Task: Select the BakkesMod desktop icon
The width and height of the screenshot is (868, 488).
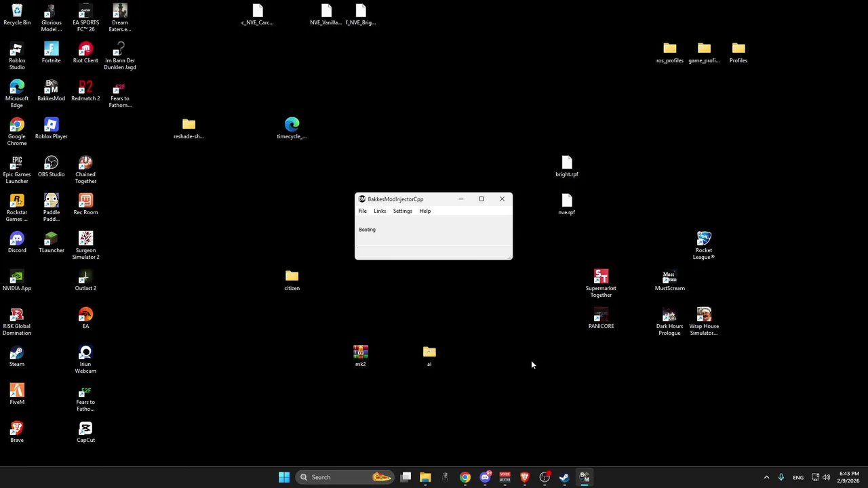Action: (51, 91)
